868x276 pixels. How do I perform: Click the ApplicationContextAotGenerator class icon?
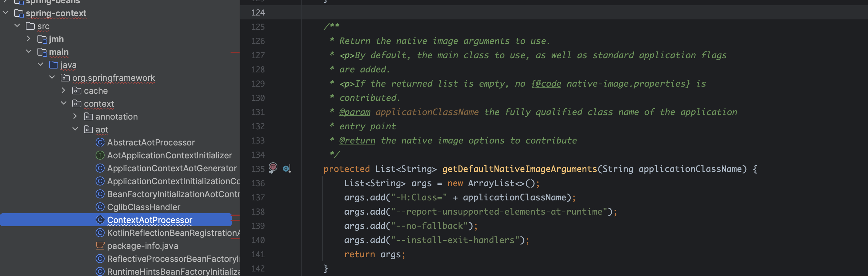100,168
